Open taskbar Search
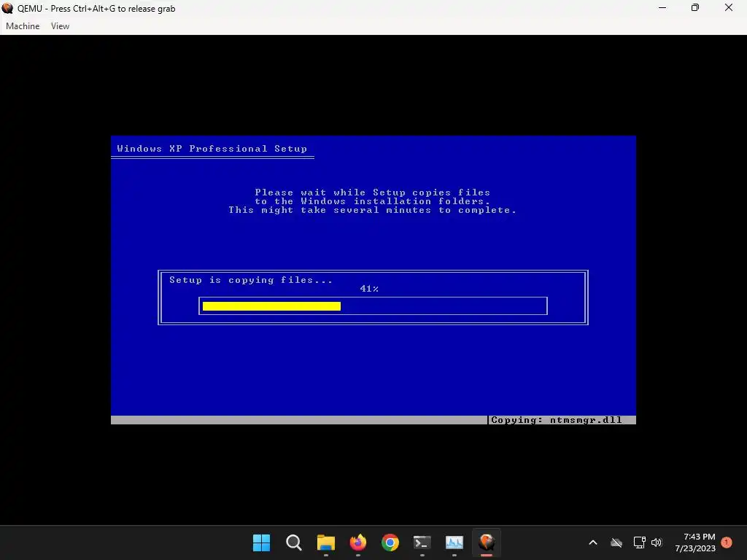This screenshot has width=747, height=560. coord(293,542)
